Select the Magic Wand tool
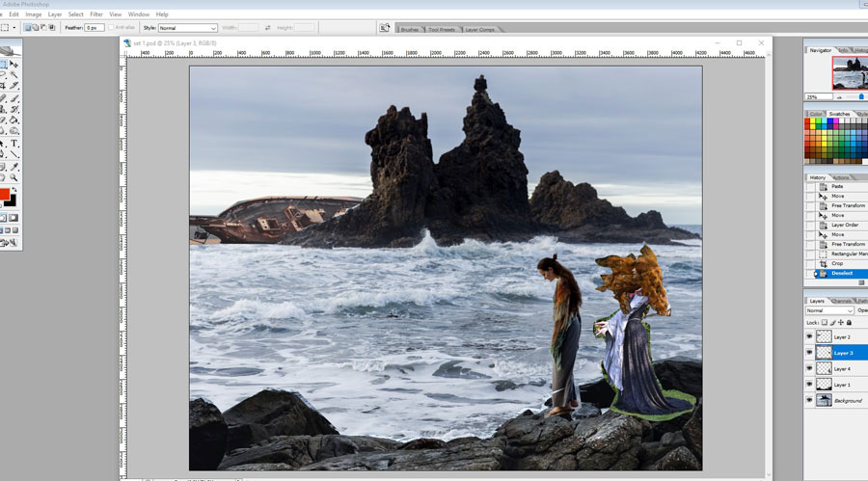The width and height of the screenshot is (868, 481). pos(14,74)
